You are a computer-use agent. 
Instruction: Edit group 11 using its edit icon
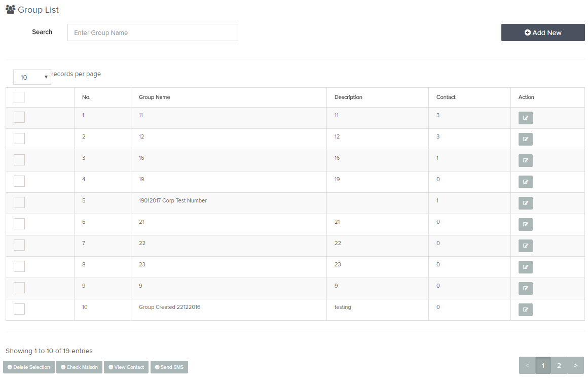(525, 118)
